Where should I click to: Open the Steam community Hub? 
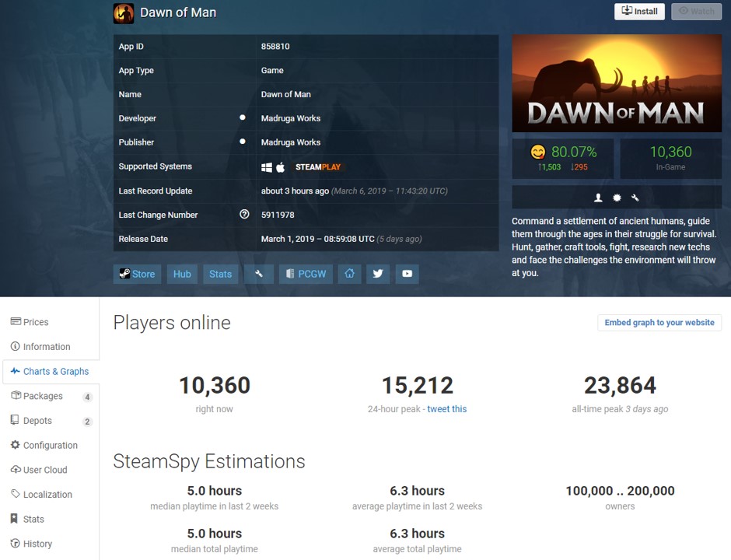(x=182, y=275)
